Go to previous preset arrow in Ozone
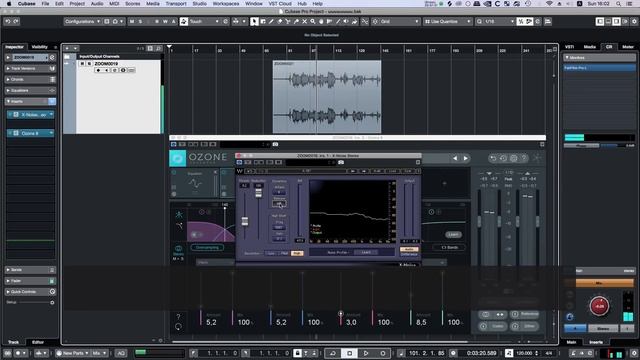 (455, 158)
